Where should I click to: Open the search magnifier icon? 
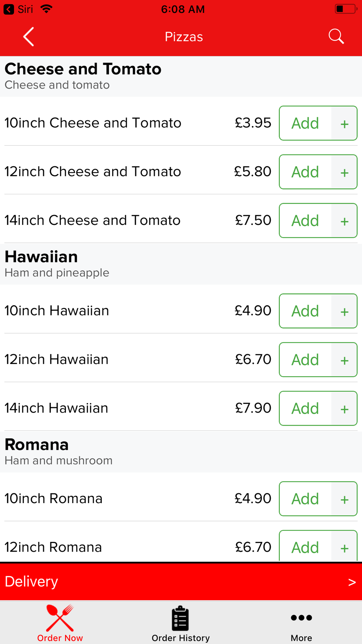point(336,37)
